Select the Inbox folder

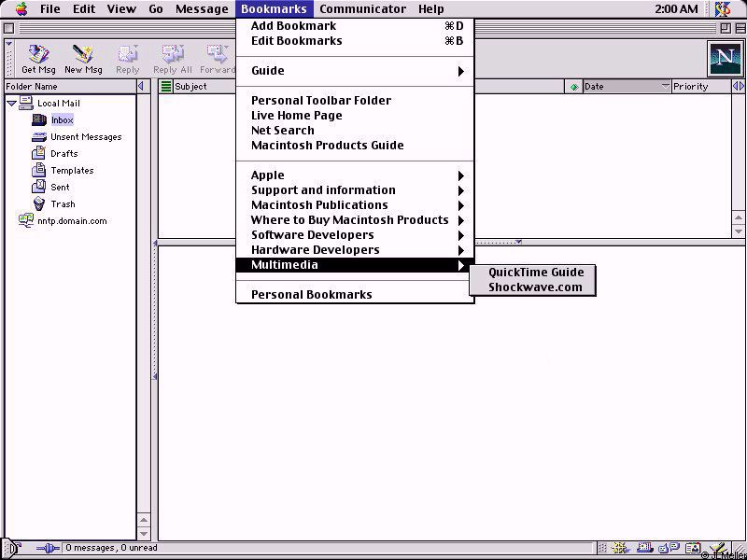[62, 120]
